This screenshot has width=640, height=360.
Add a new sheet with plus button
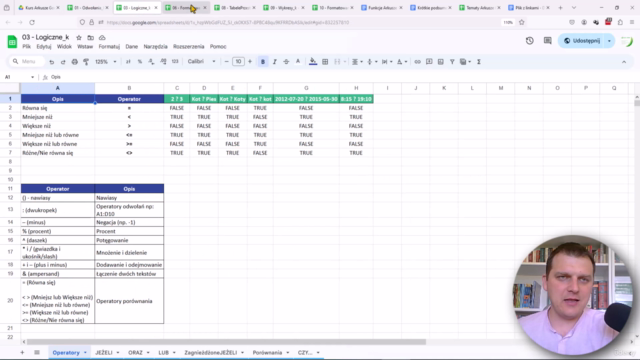[22, 353]
